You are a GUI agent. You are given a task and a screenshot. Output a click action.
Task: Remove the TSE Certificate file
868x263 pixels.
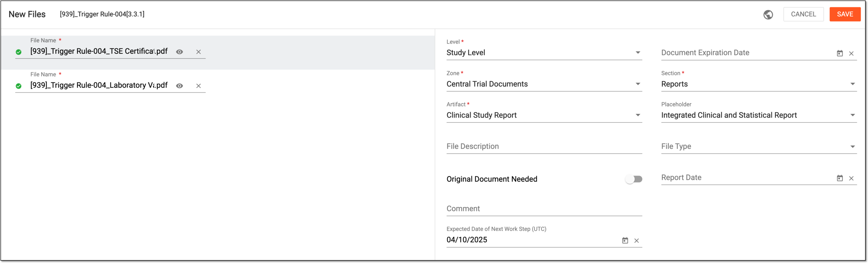[x=199, y=52]
